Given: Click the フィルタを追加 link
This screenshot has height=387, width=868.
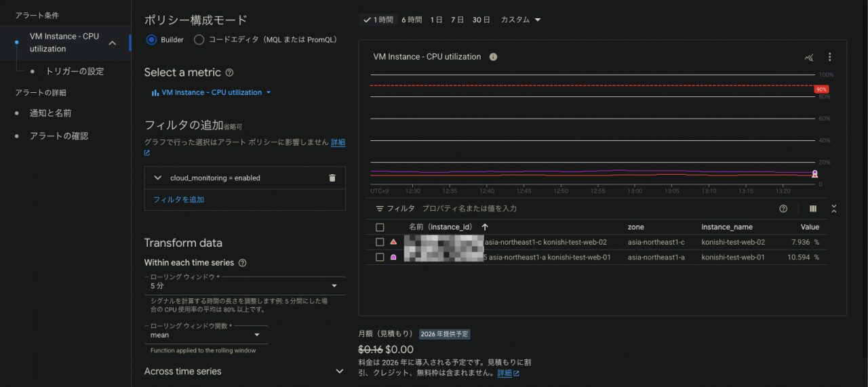Looking at the screenshot, I should [178, 199].
